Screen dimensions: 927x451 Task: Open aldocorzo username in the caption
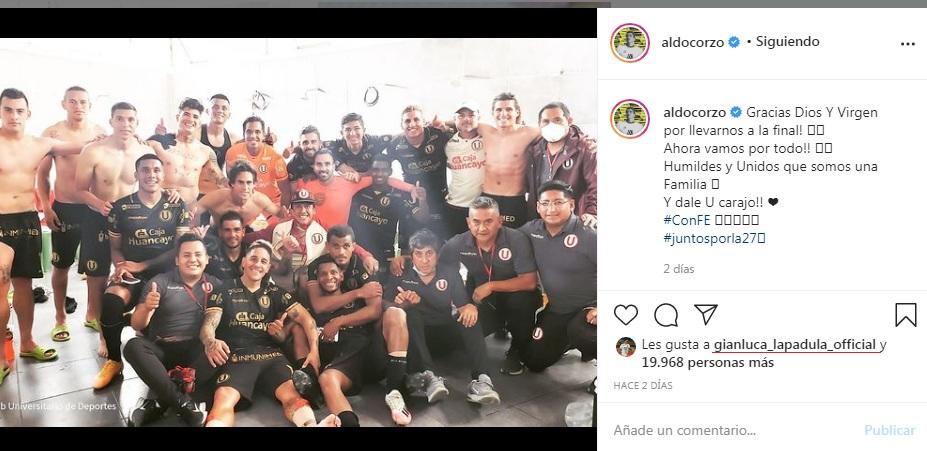coord(695,112)
